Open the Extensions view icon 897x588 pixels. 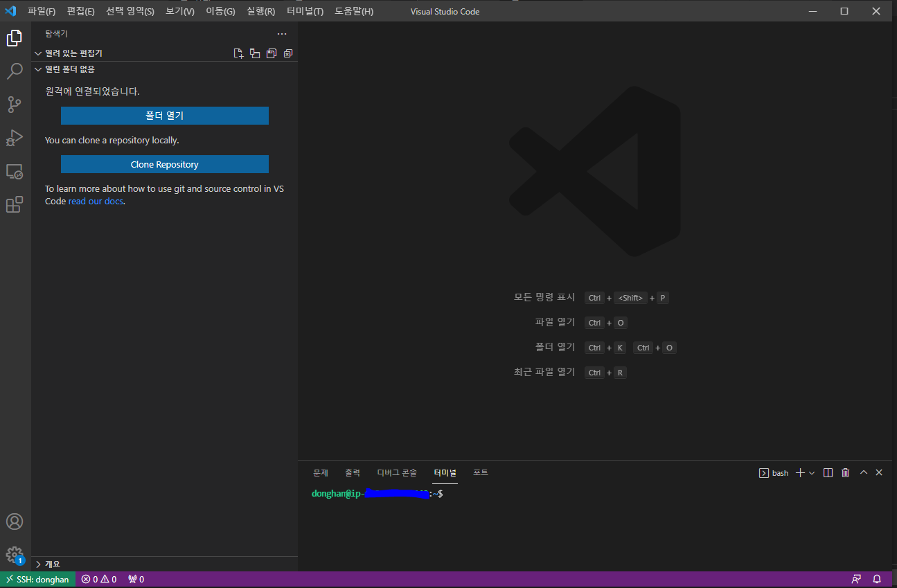pos(15,204)
